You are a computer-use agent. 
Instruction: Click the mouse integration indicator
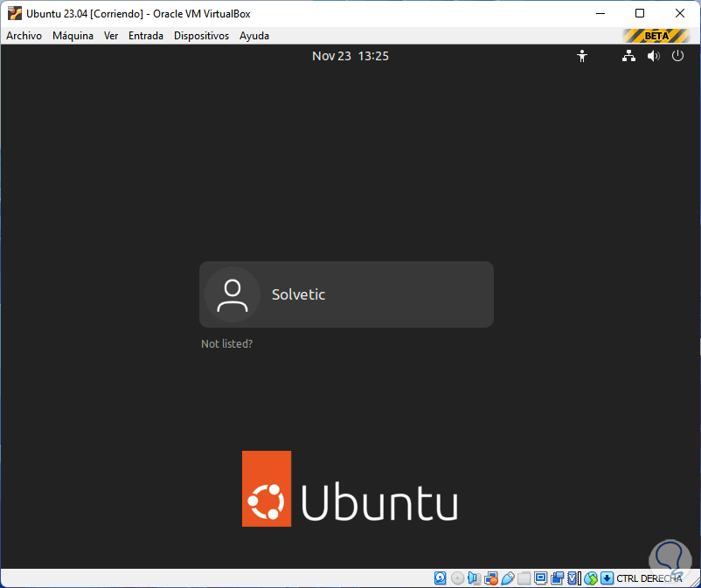pos(591,578)
